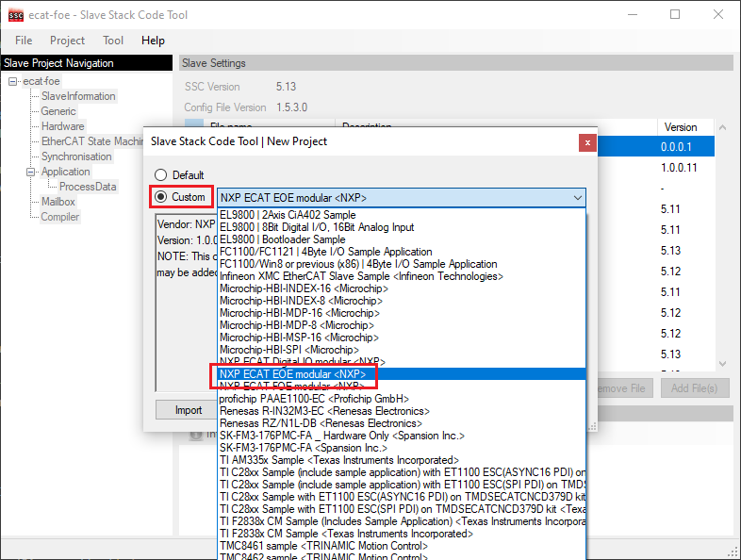
Task: Open the File menu
Action: [x=24, y=41]
